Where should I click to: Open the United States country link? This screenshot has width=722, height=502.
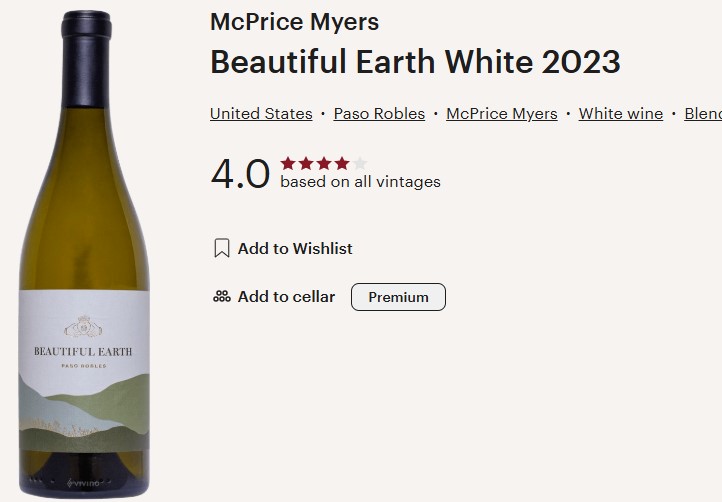[261, 114]
